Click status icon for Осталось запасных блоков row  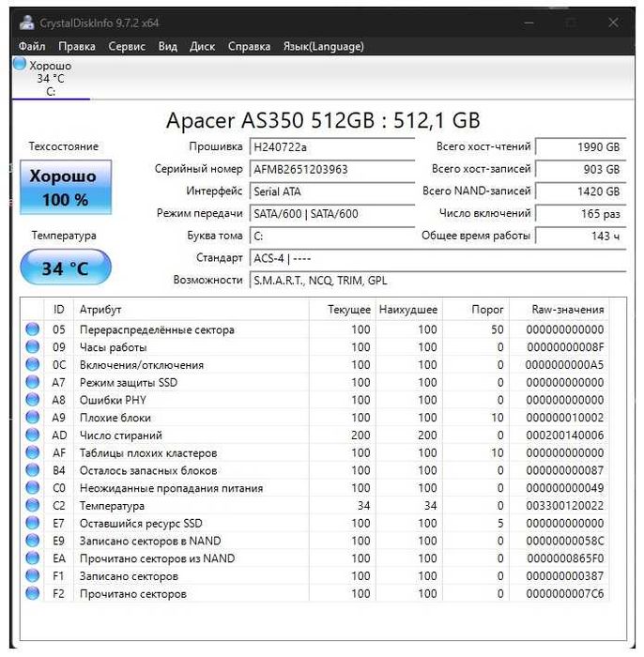pos(32,470)
